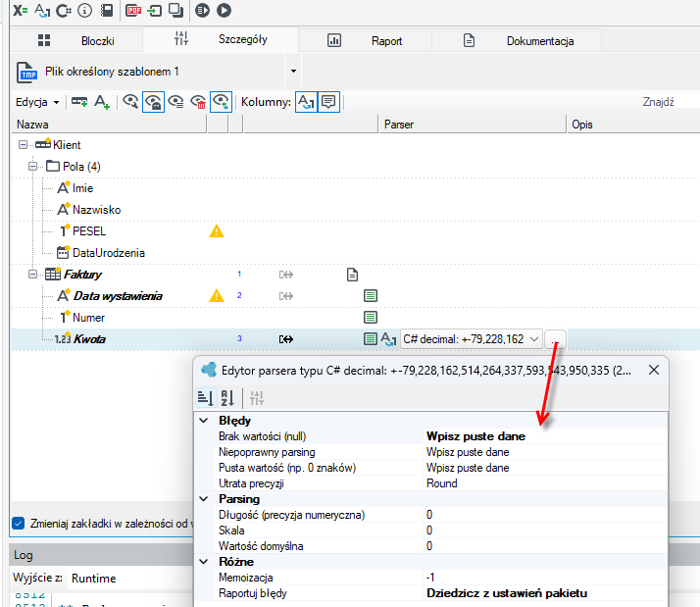Select the Numer field row
The image size is (700, 607).
point(88,318)
